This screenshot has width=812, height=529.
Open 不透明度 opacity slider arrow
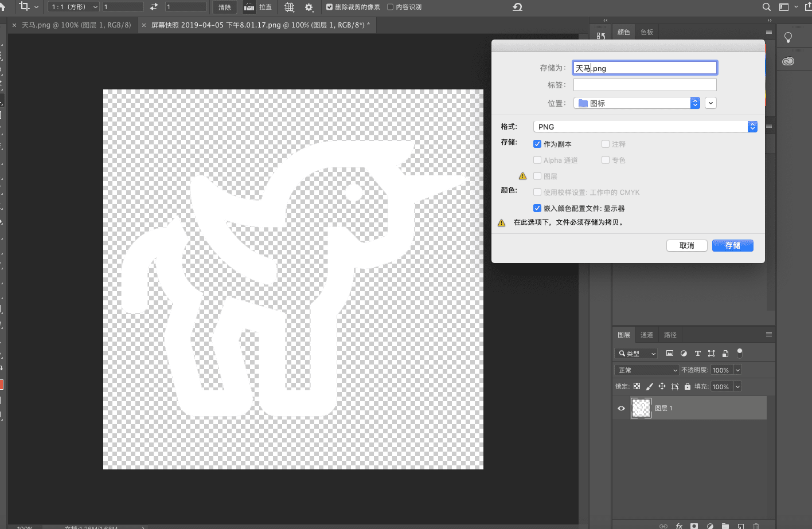pos(738,370)
